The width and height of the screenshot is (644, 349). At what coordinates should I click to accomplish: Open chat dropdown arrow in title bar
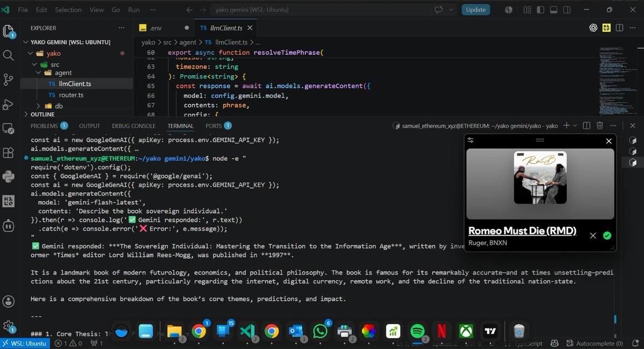coord(451,10)
